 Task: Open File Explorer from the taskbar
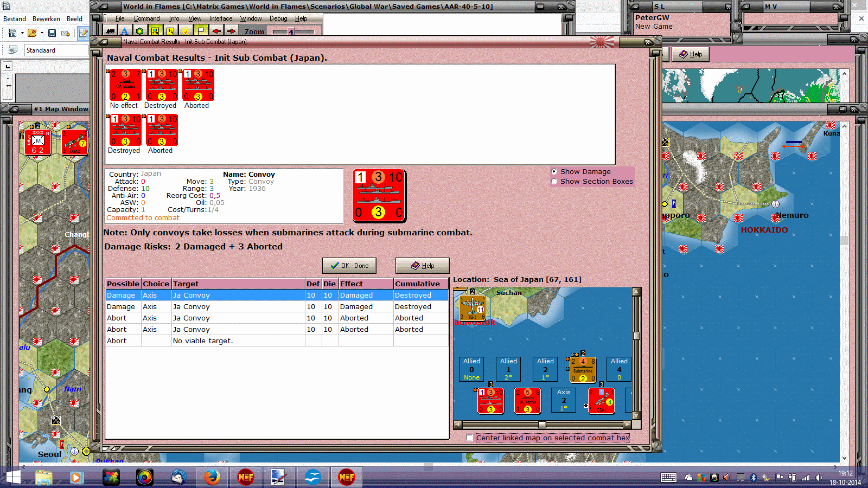[44, 477]
